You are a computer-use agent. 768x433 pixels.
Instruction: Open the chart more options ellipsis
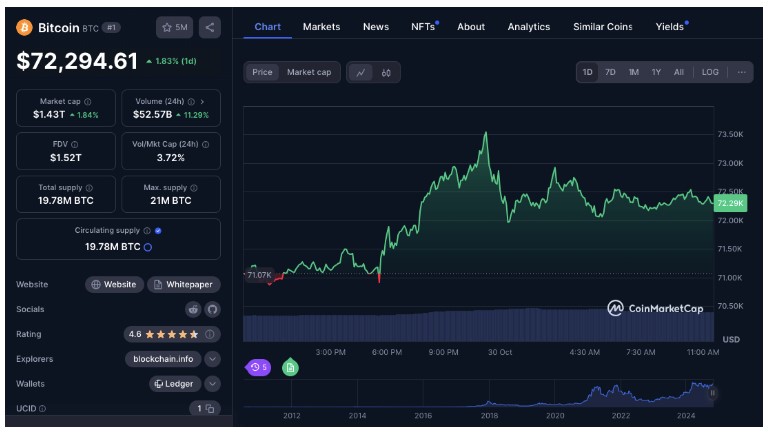pyautogui.click(x=742, y=72)
